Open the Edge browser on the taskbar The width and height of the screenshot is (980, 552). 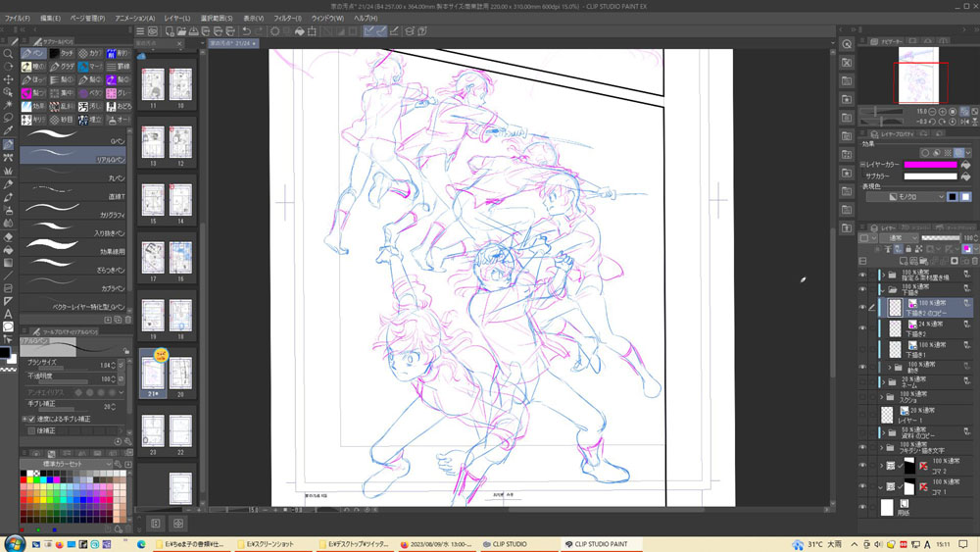141,544
